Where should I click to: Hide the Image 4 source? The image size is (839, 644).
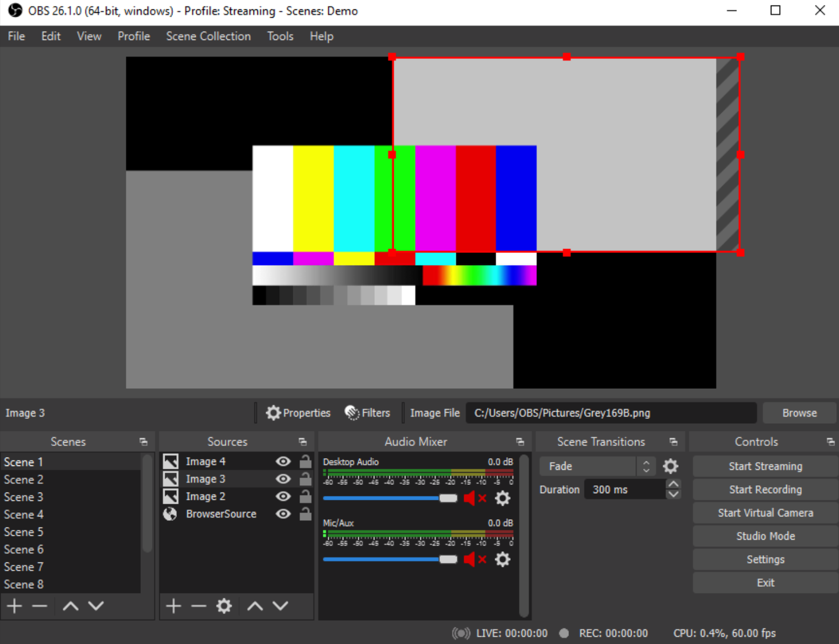coord(283,461)
